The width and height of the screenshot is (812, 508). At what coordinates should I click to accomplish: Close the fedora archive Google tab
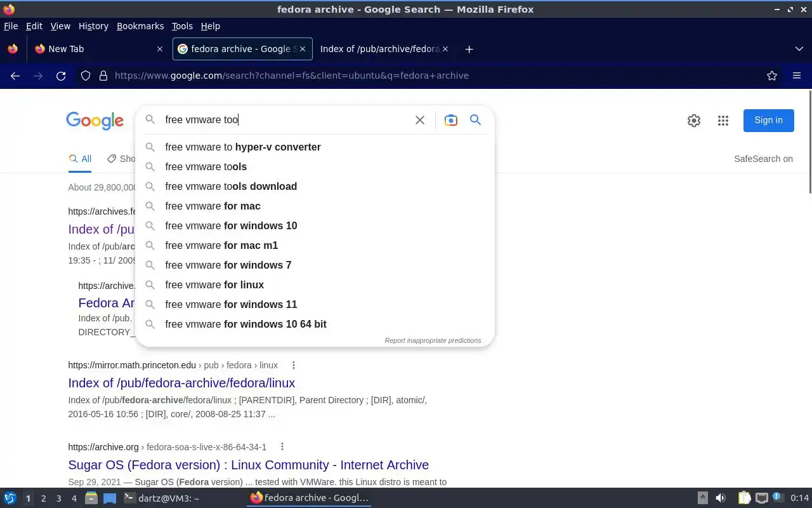point(302,49)
